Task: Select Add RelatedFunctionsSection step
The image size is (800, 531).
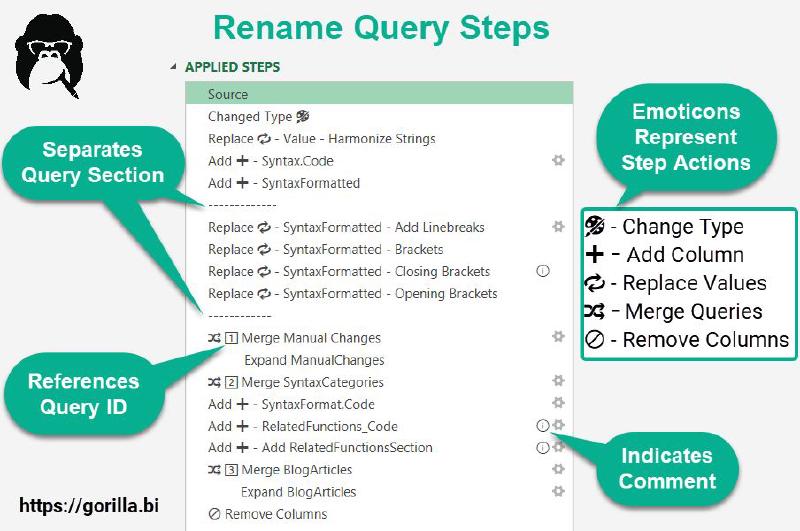Action: pos(379,447)
